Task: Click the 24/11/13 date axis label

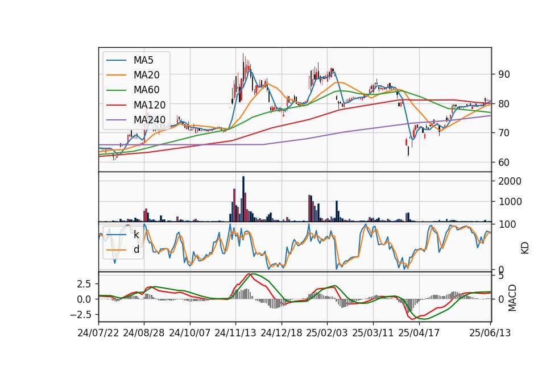Action: pyautogui.click(x=235, y=333)
